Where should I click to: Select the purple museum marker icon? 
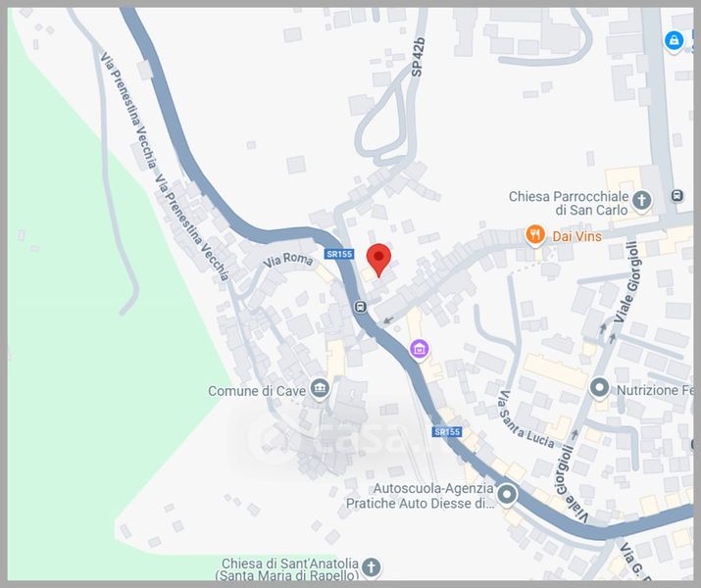click(420, 350)
